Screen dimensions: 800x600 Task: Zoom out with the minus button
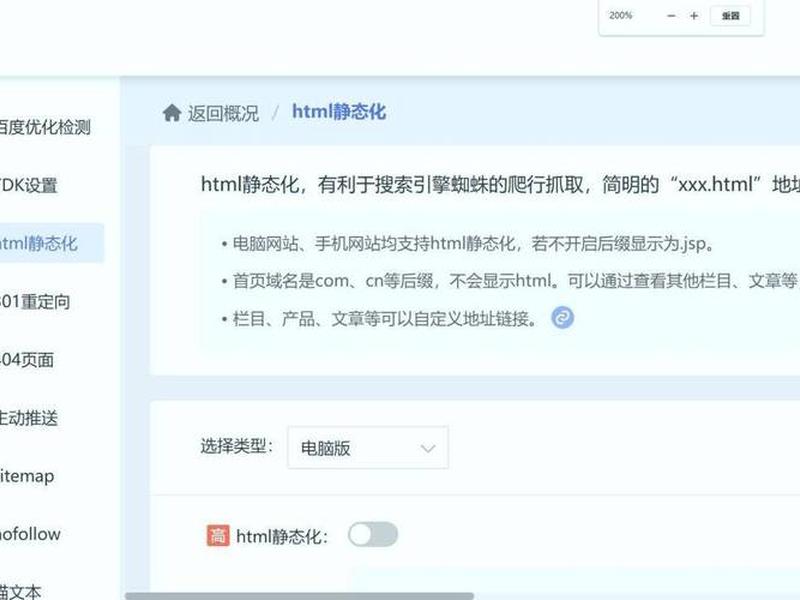pos(671,16)
